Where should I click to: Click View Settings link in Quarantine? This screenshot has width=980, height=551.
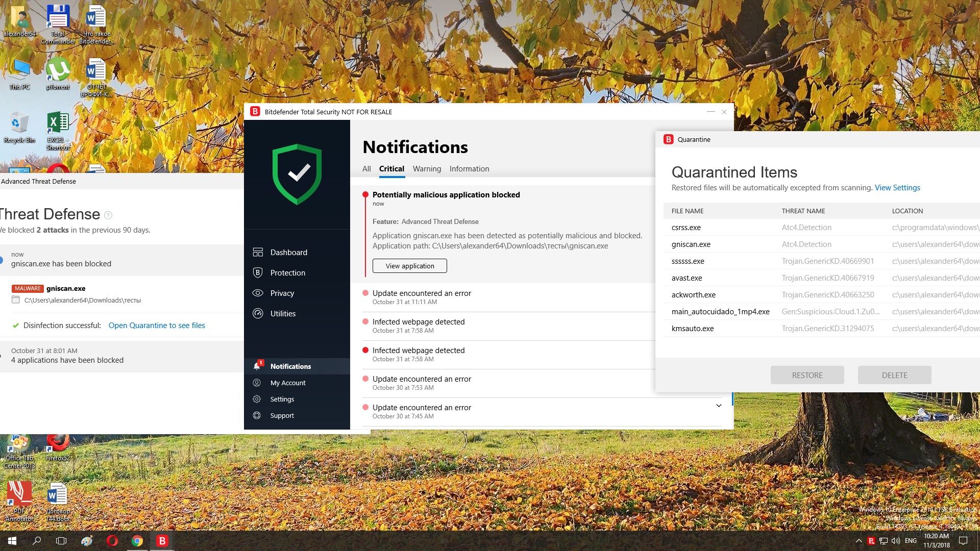coord(897,188)
